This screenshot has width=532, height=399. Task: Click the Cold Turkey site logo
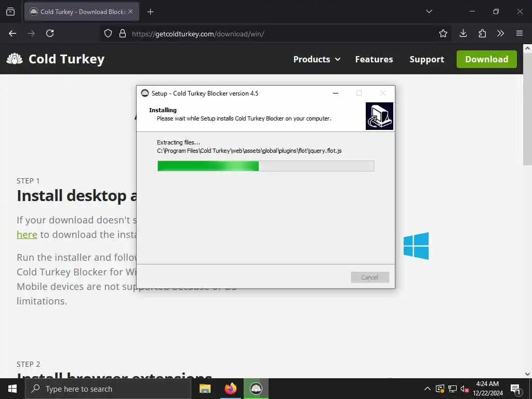point(56,59)
